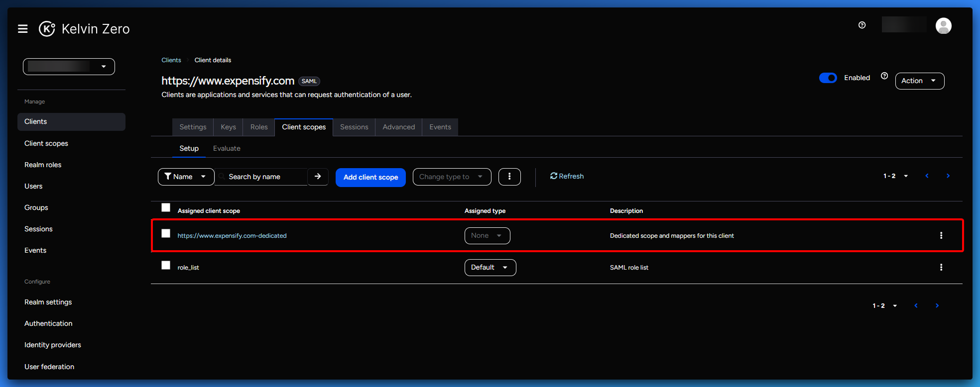Image resolution: width=980 pixels, height=387 pixels.
Task: Click the Description column header
Action: [x=626, y=211]
